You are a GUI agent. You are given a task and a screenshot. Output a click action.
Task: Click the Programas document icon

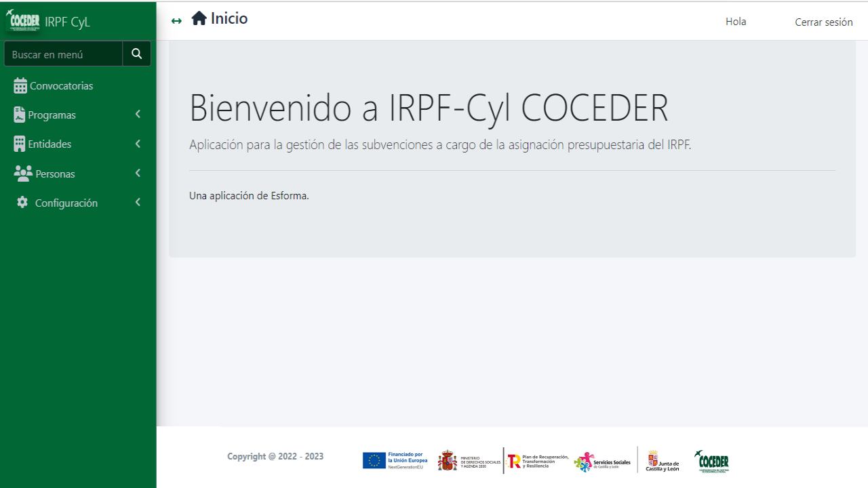(20, 115)
